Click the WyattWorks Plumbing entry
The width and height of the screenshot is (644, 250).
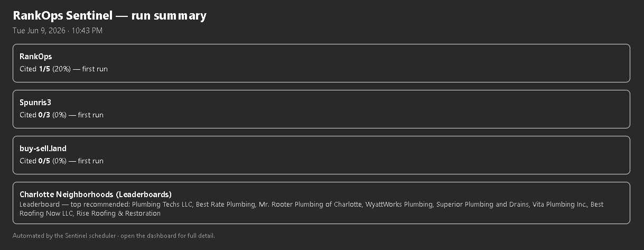coord(399,204)
